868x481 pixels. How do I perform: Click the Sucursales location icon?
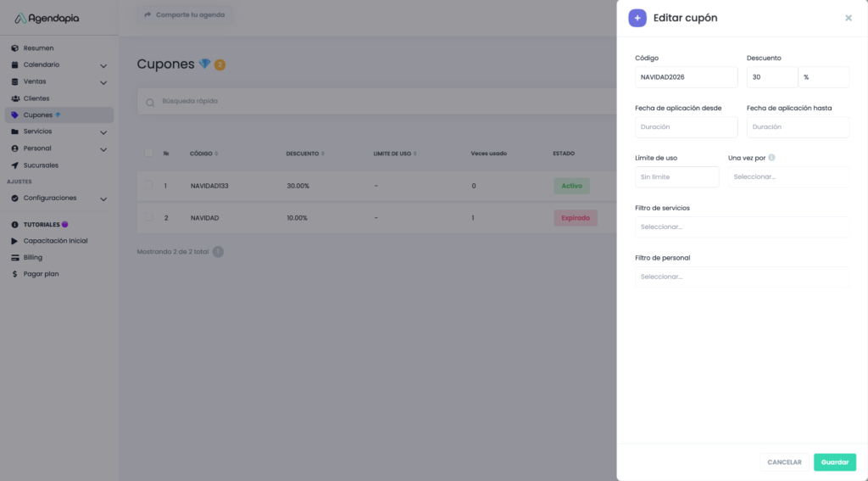(x=14, y=165)
